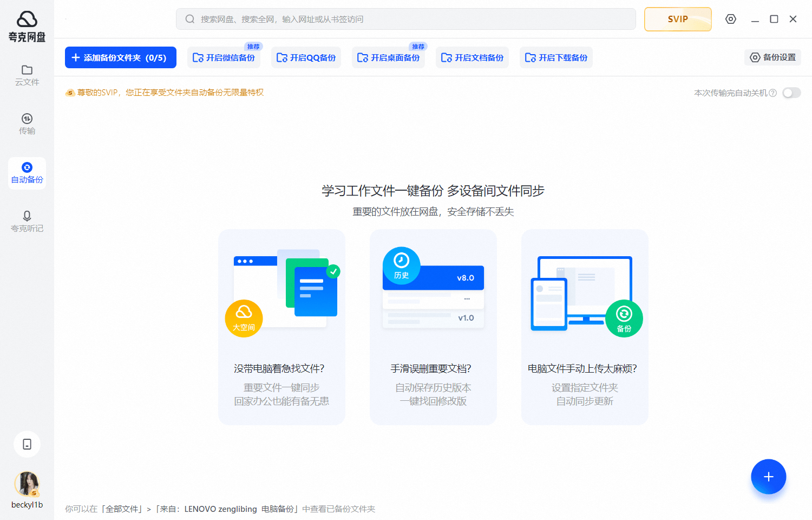Enable 开启下载备份 download backup
The image size is (812, 520).
(x=556, y=57)
